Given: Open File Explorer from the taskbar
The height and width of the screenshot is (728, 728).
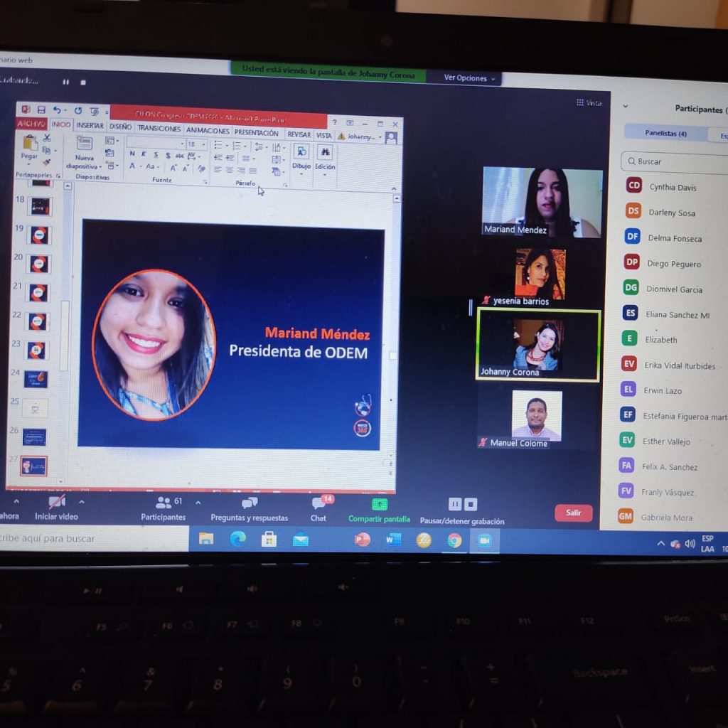Looking at the screenshot, I should coord(206,539).
